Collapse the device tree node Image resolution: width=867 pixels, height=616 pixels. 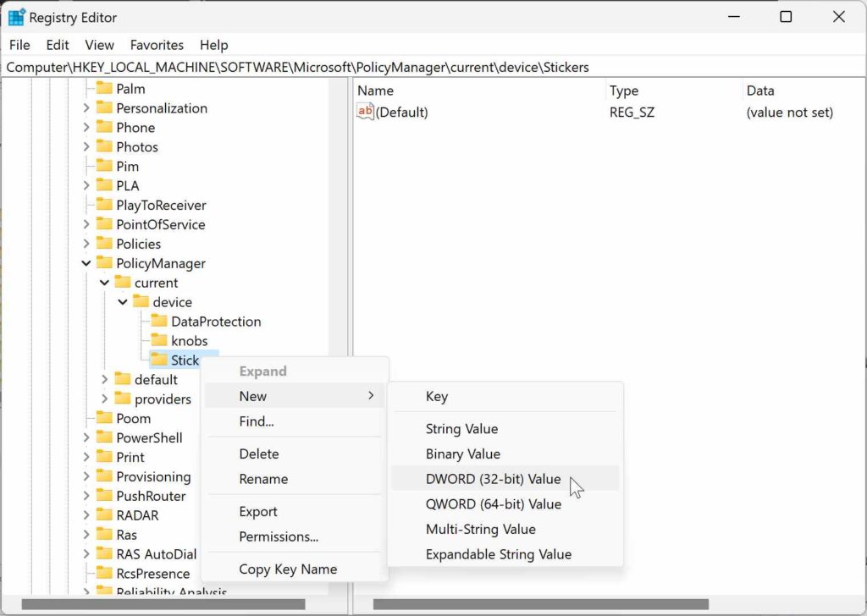tap(123, 301)
